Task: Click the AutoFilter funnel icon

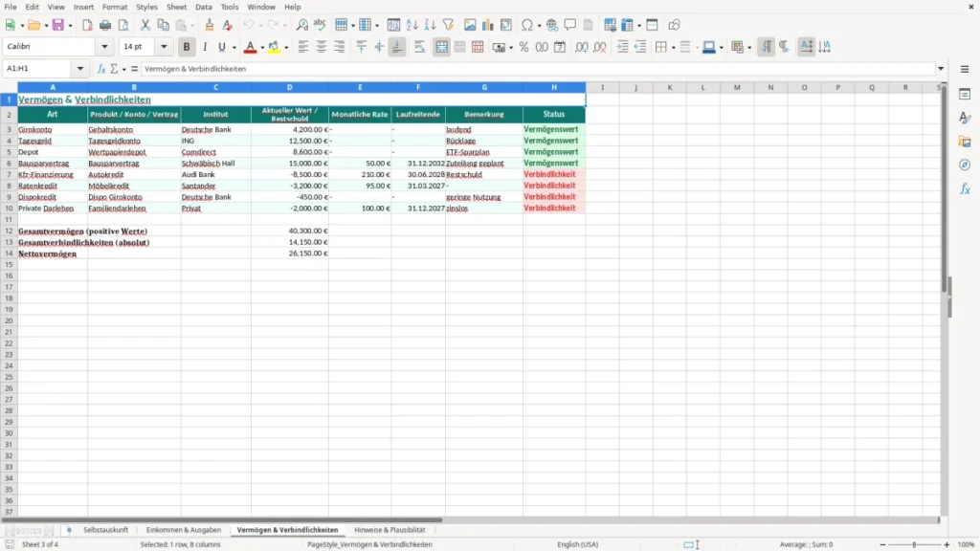Action: click(448, 25)
